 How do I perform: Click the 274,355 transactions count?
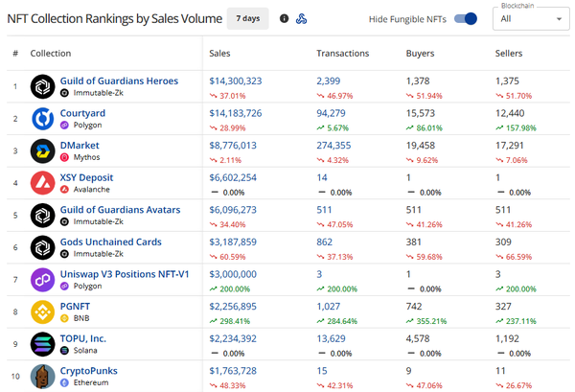[333, 146]
